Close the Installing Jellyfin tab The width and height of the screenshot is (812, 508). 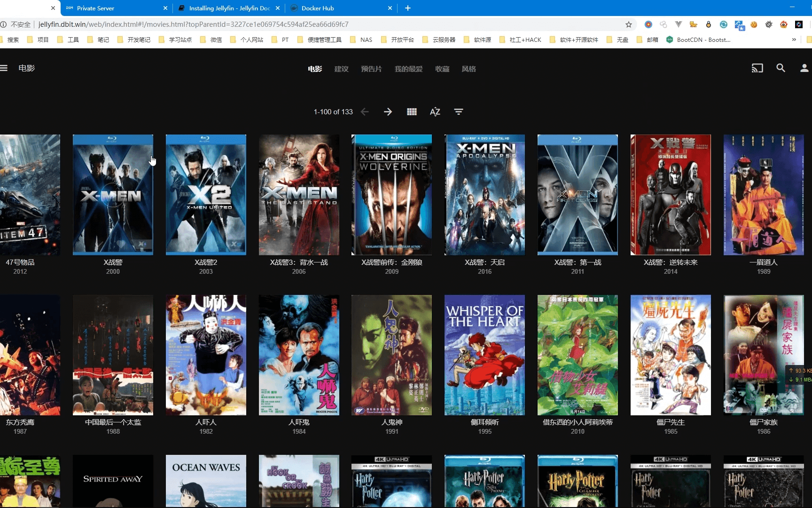pyautogui.click(x=278, y=8)
